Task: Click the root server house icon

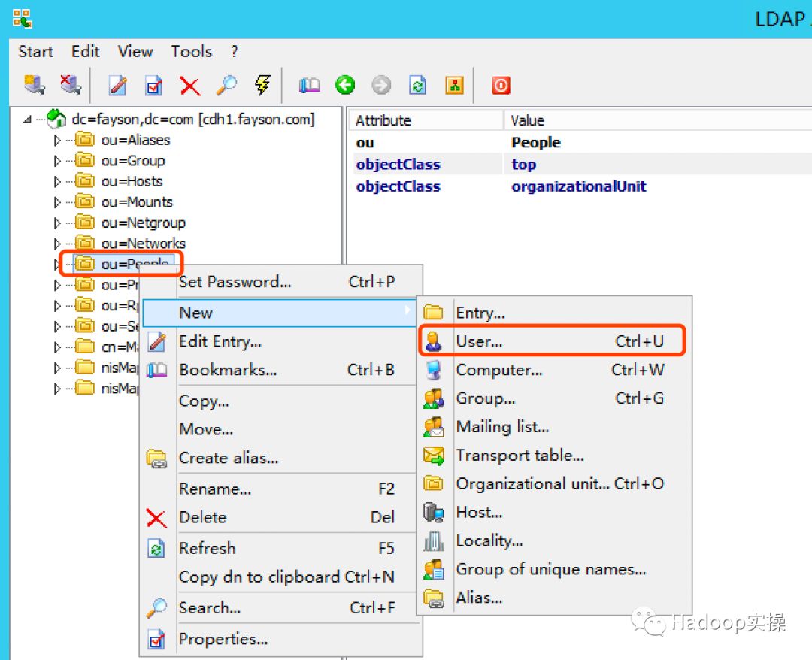Action: 56,119
